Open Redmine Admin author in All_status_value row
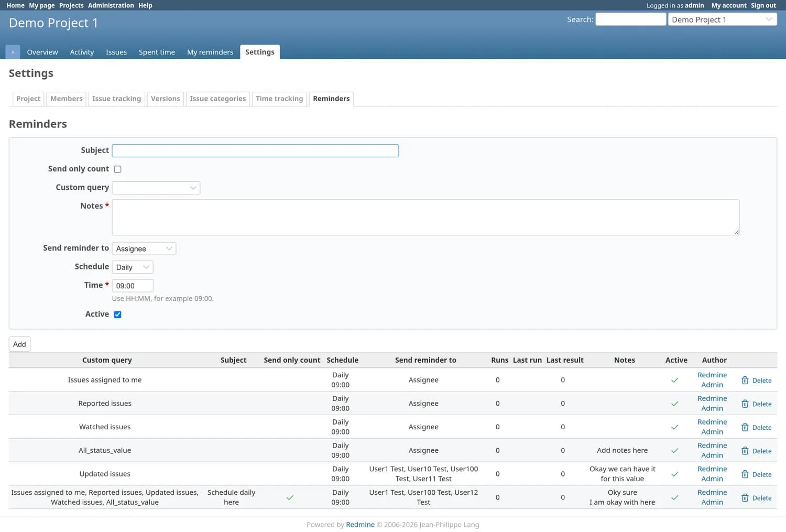786x532 pixels. pyautogui.click(x=712, y=450)
